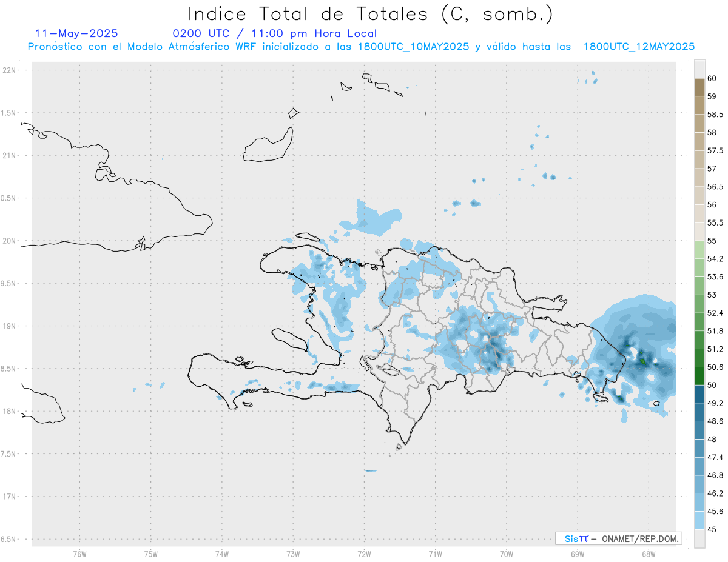The width and height of the screenshot is (728, 562).
Task: Click the time "0200 UTC / 11:00 pm Hora Local"
Action: point(275,34)
